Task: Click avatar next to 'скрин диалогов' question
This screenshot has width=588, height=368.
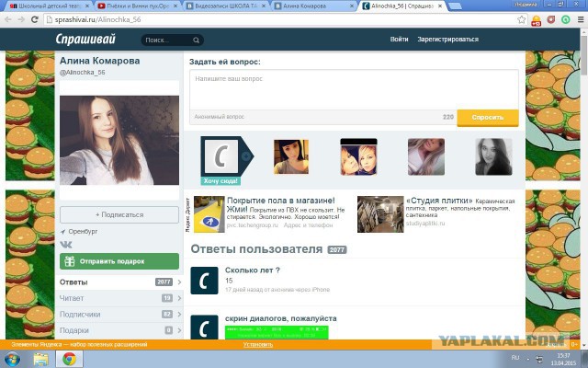Action: (x=204, y=328)
